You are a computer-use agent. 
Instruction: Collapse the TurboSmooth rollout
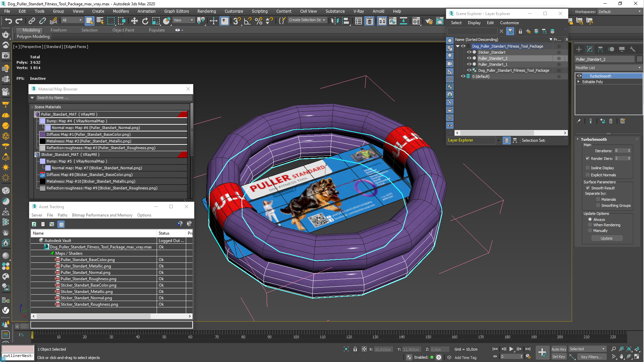point(578,139)
